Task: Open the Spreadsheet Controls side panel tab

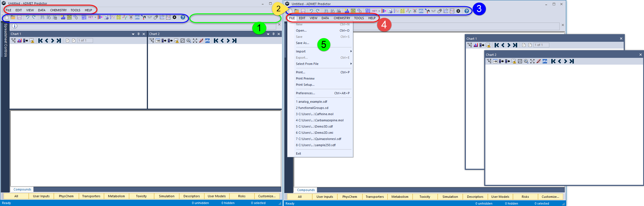Action: [5, 40]
